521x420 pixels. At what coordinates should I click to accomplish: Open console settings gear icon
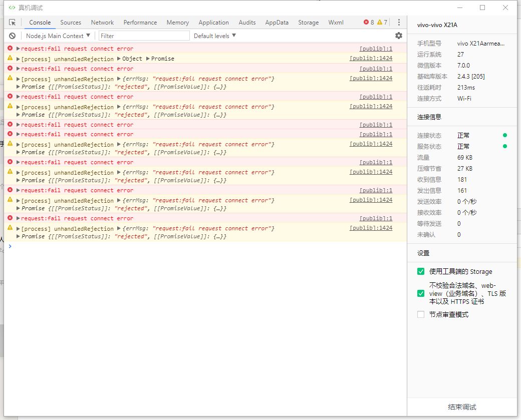[x=399, y=36]
